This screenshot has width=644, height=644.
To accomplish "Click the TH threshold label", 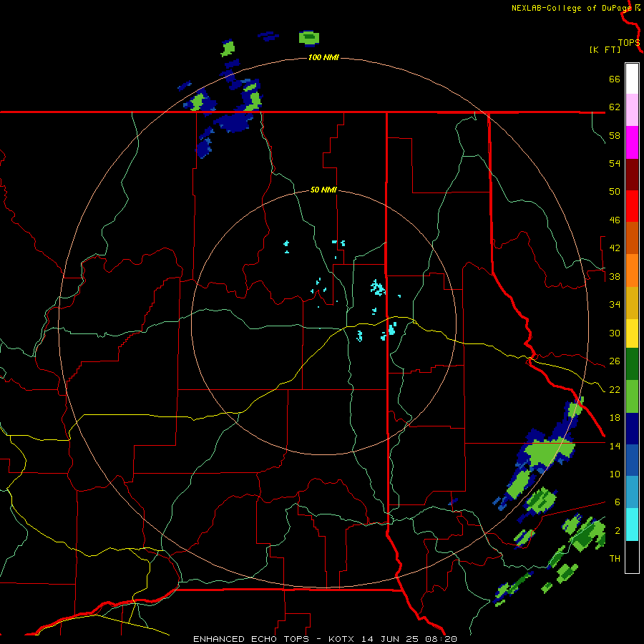I will click(x=615, y=559).
